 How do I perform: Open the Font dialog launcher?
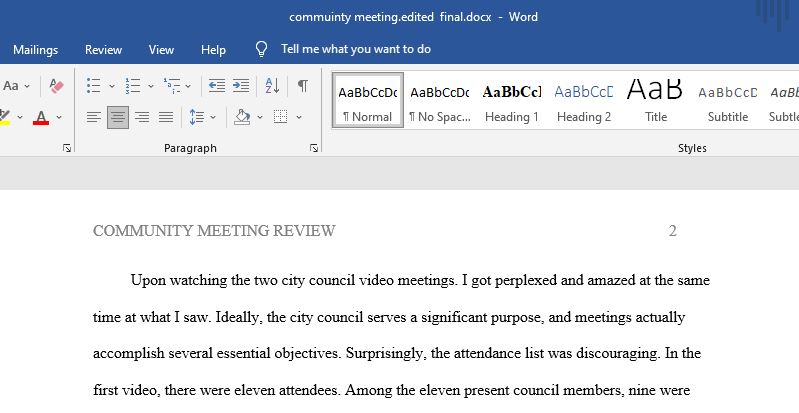[67, 148]
